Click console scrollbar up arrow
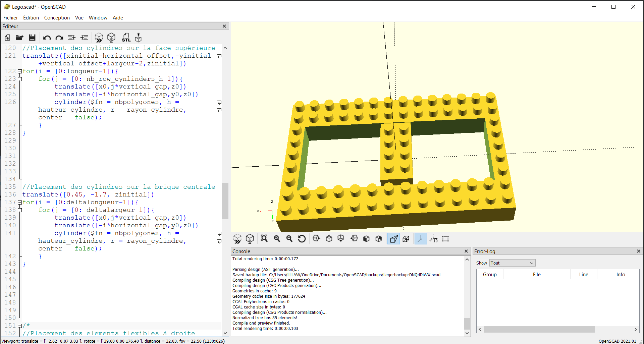Image resolution: width=644 pixels, height=344 pixels. pos(467,259)
